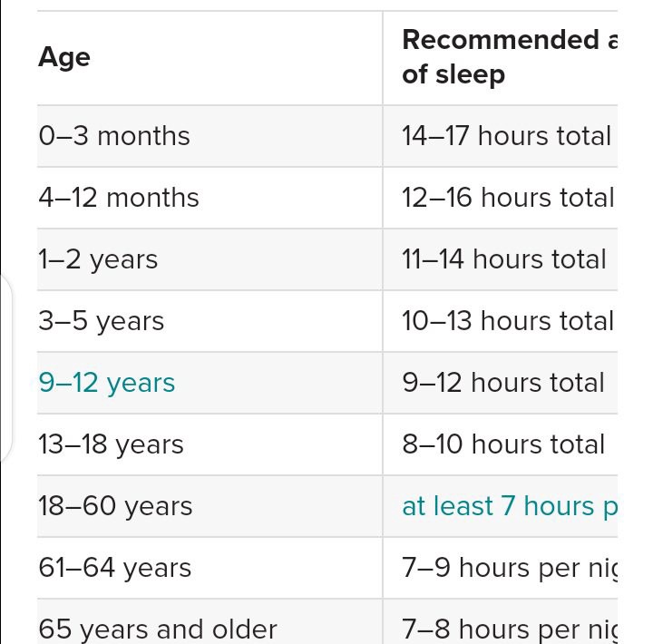This screenshot has height=644, width=653.
Task: Click the "7–9 hours per night" cell
Action: [508, 568]
